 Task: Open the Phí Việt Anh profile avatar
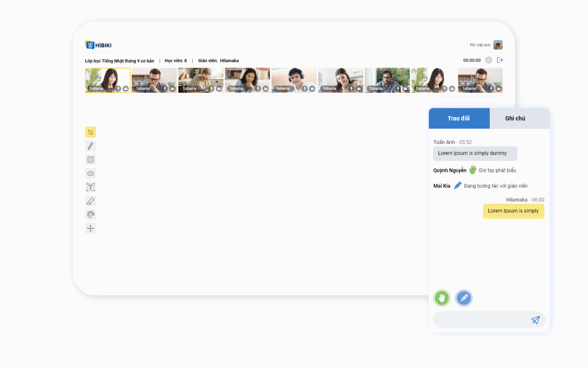[x=498, y=45]
